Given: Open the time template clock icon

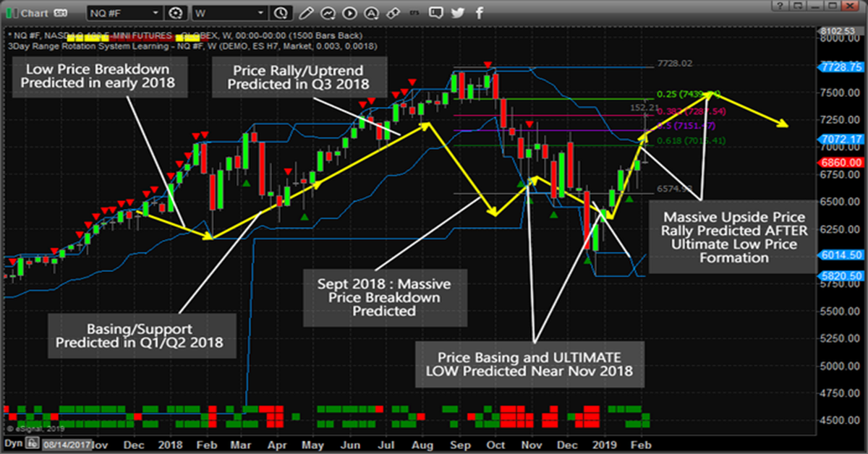Looking at the screenshot, I should coord(281,12).
